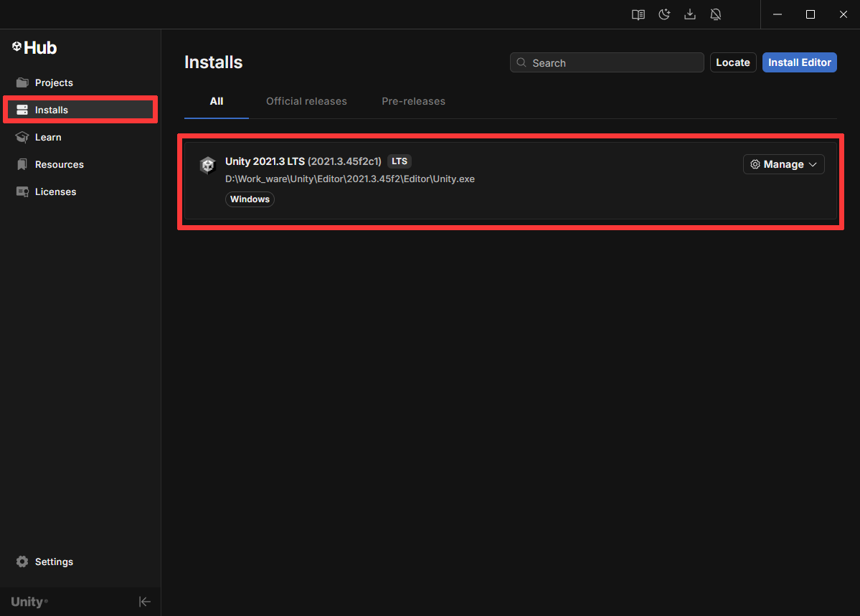Click the Projects folder icon in sidebar

pyautogui.click(x=22, y=82)
